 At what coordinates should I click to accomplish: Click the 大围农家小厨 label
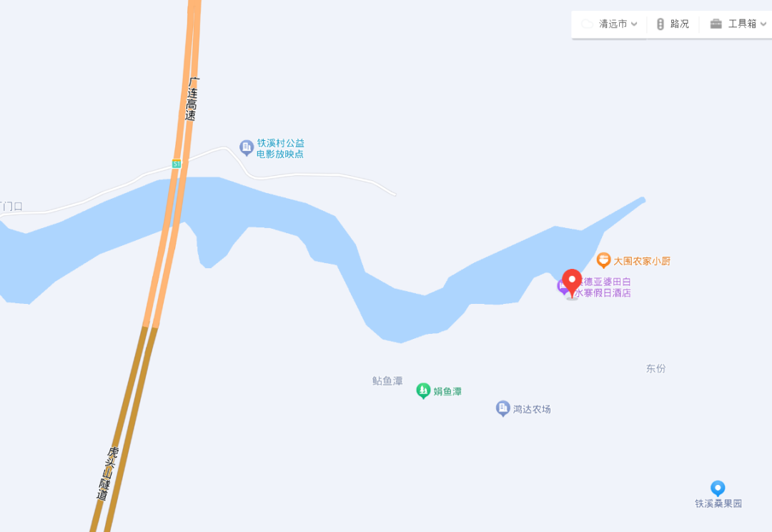tap(641, 261)
